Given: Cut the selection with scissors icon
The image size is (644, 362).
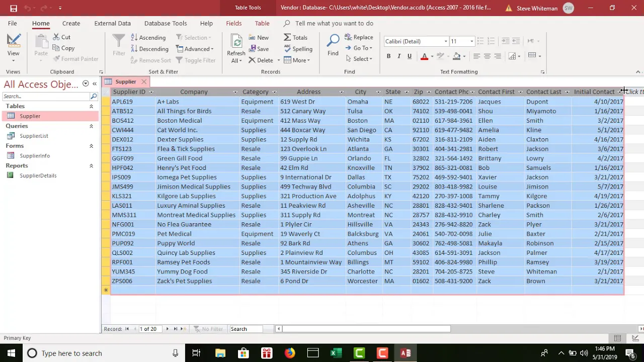Looking at the screenshot, I should 62,37.
